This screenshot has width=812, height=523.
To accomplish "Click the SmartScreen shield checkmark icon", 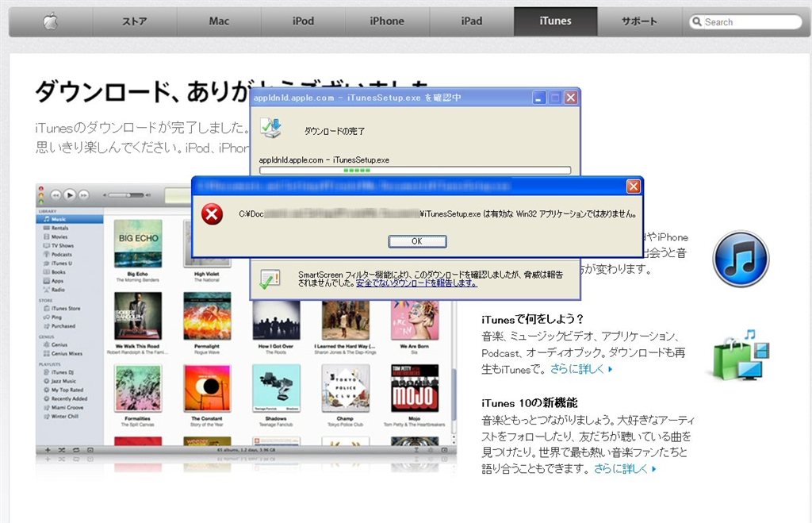I will [270, 277].
